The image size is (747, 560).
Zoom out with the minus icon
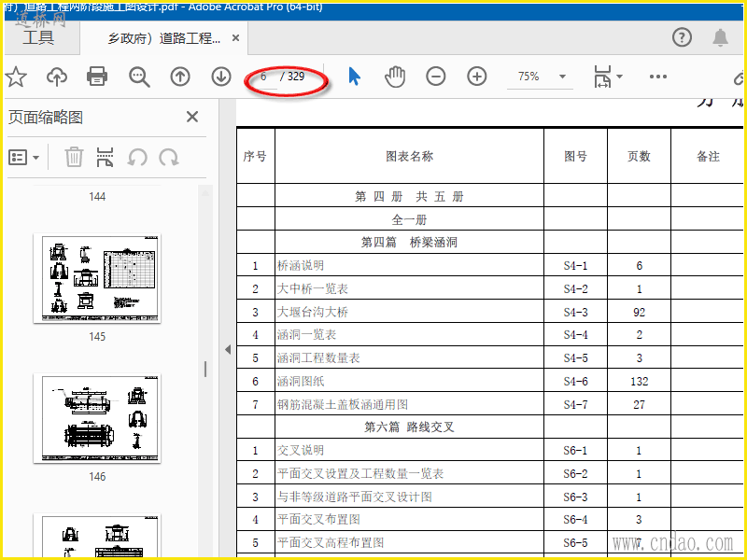click(435, 77)
